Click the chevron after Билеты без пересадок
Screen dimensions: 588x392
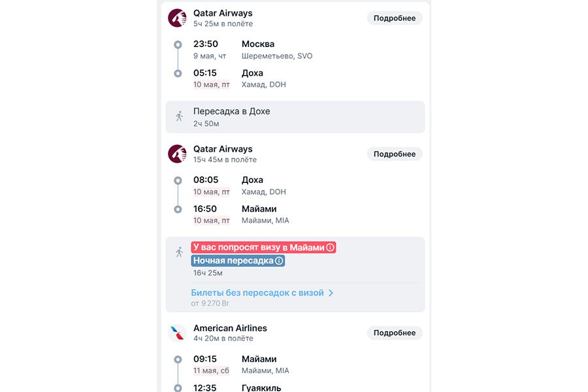(x=331, y=293)
